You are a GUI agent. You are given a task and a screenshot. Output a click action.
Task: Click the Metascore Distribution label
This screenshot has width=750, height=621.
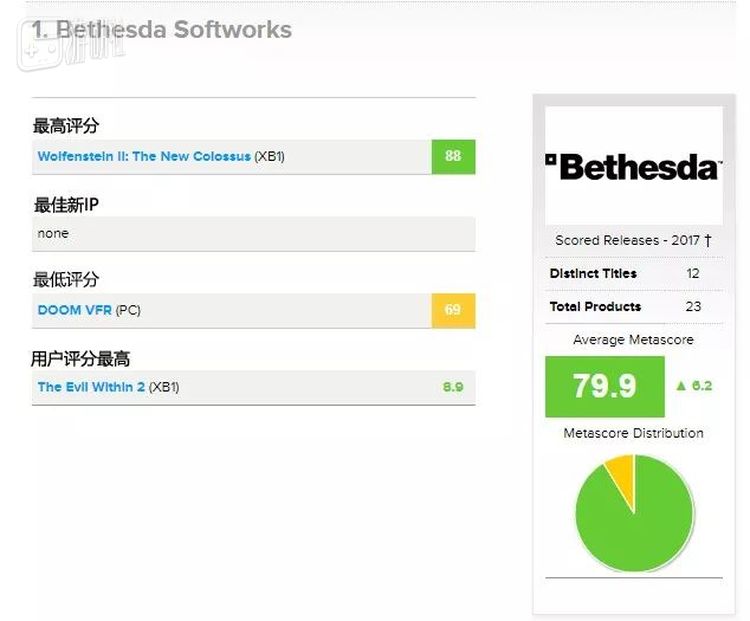coord(633,434)
